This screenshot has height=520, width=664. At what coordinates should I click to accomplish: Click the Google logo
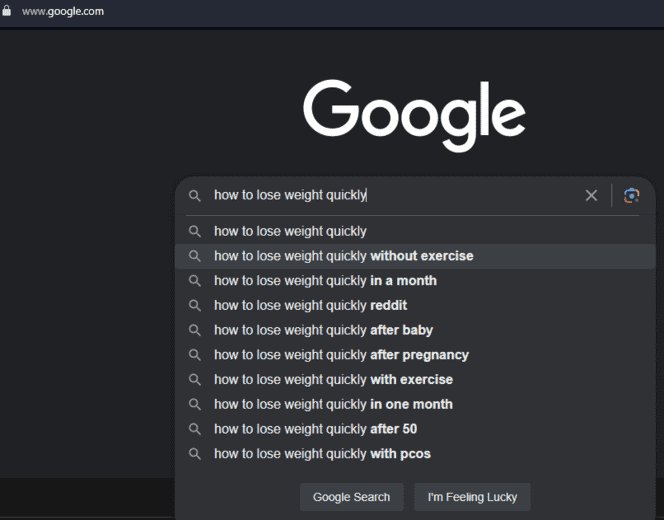(x=414, y=116)
